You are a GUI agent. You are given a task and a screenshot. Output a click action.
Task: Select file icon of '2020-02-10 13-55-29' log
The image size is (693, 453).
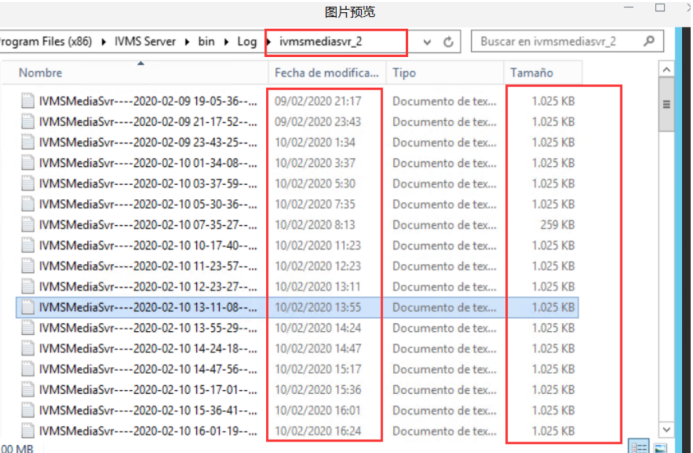(28, 327)
